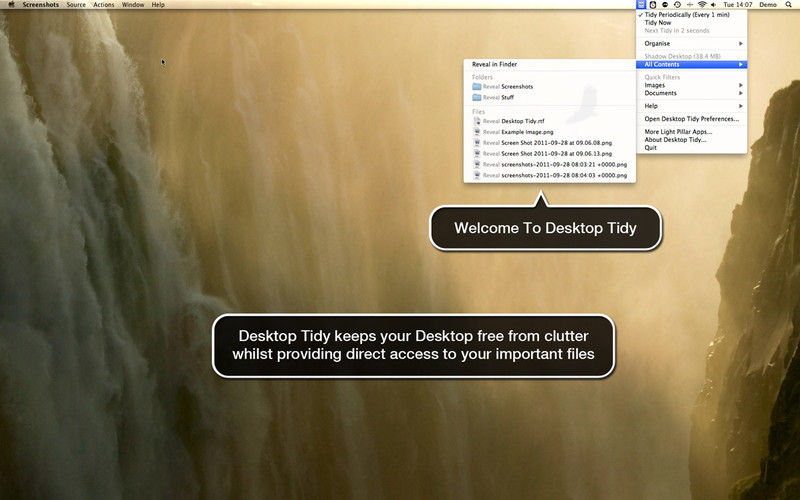Click the Screenshots folder icon in submenu
The width and height of the screenshot is (800, 500).
pos(476,87)
